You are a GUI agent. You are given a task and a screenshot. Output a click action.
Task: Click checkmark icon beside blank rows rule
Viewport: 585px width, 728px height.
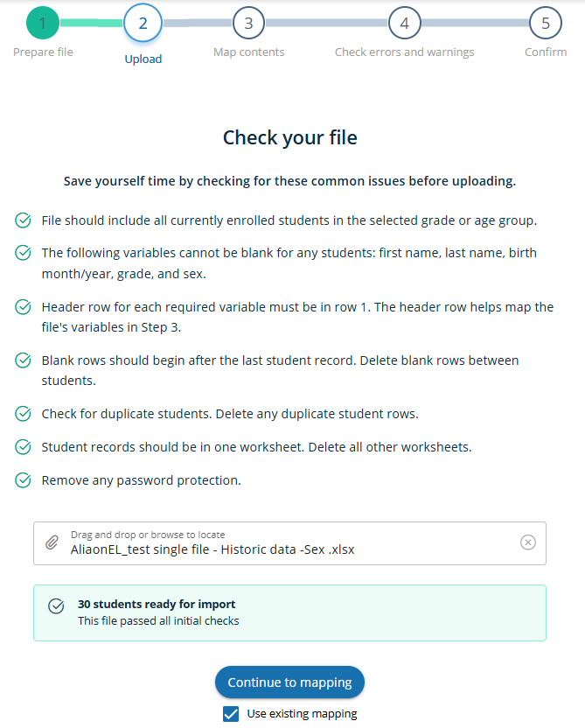click(24, 360)
